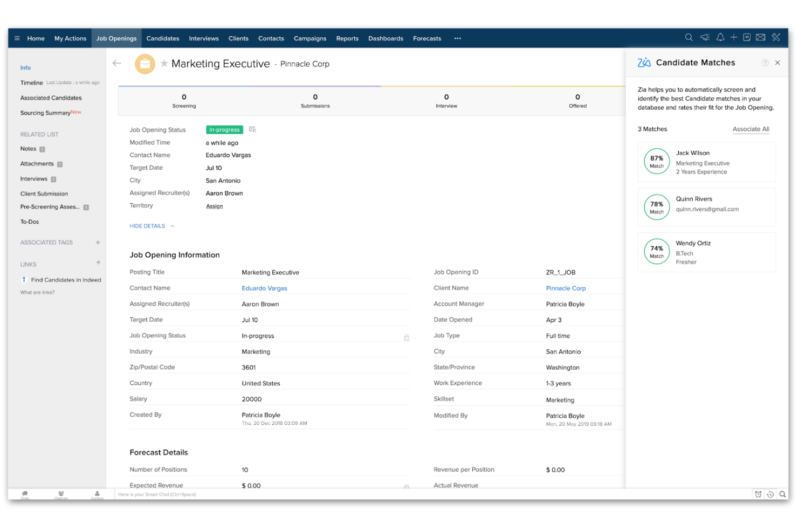Open the notifications bell
798x532 pixels.
coord(720,38)
